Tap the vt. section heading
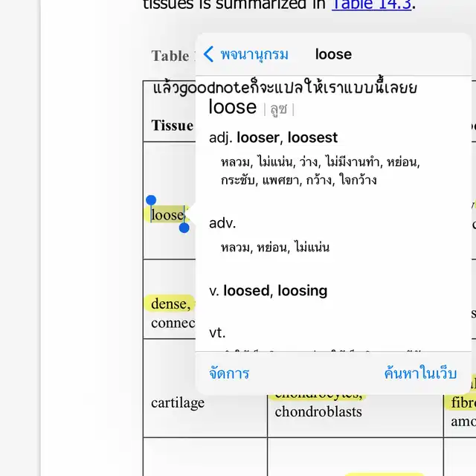 tap(217, 332)
